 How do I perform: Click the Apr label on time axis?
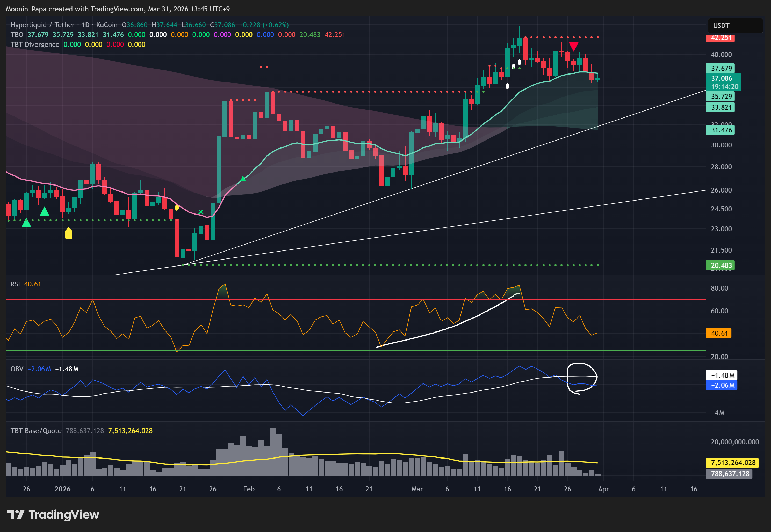click(603, 489)
